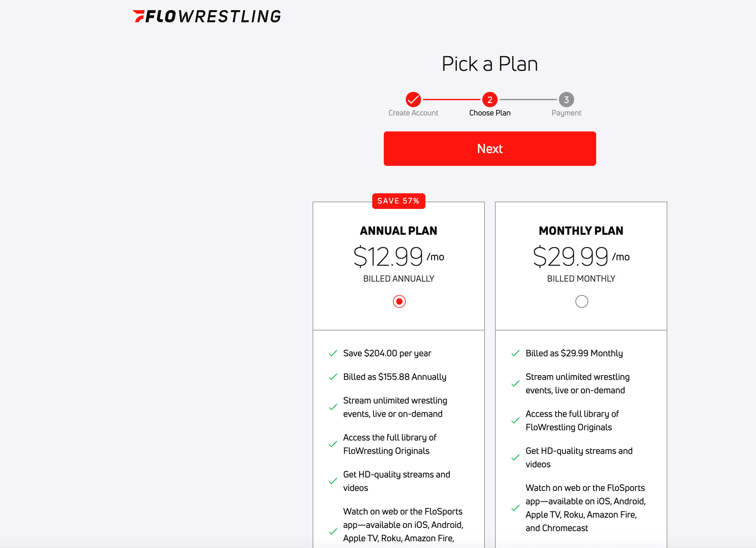The width and height of the screenshot is (756, 548).
Task: Select the Annual Plan radio button
Action: tap(399, 301)
